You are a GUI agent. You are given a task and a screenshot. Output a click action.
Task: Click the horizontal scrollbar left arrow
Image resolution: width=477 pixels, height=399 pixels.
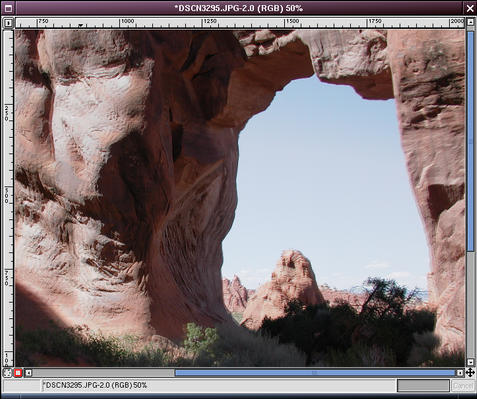coord(28,373)
